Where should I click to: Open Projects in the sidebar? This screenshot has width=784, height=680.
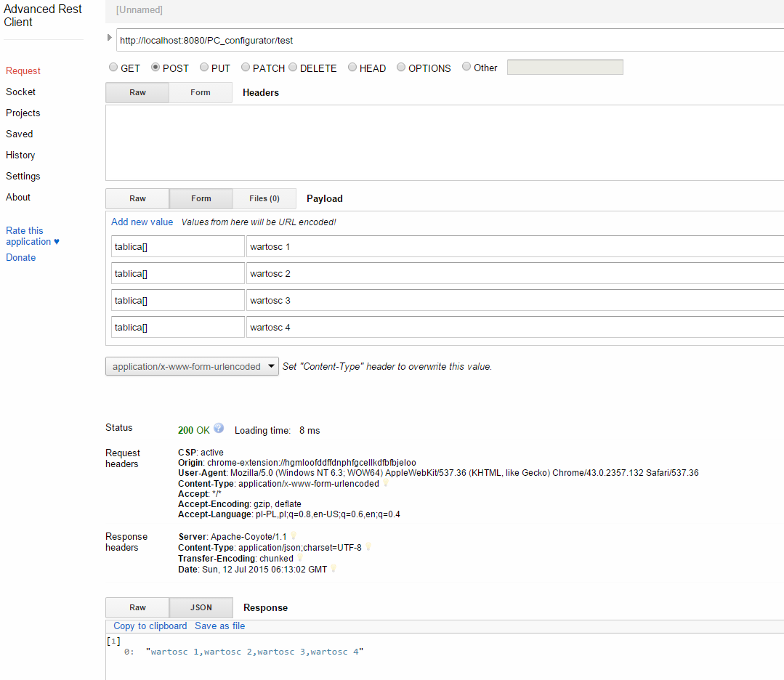[23, 113]
